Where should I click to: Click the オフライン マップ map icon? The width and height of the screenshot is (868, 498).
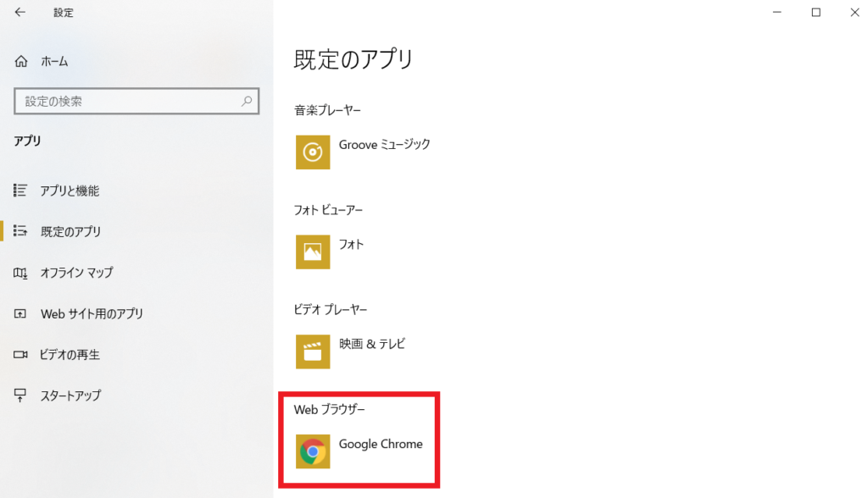click(21, 273)
